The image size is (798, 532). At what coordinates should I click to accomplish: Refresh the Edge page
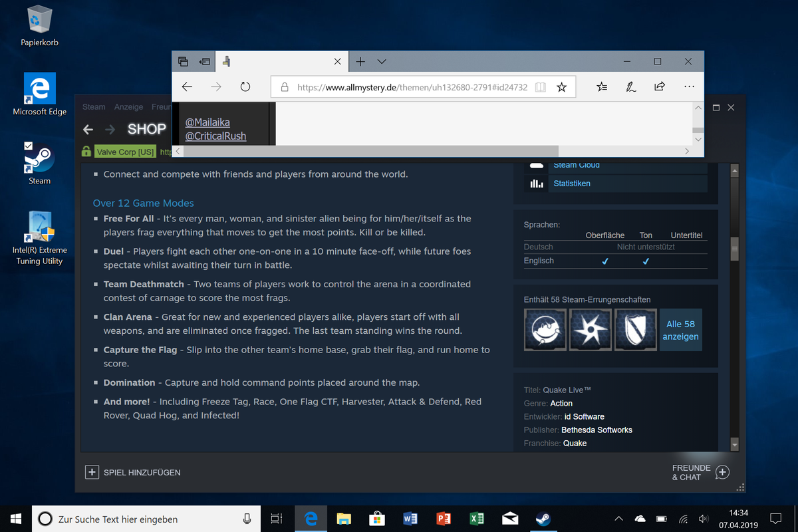point(245,86)
